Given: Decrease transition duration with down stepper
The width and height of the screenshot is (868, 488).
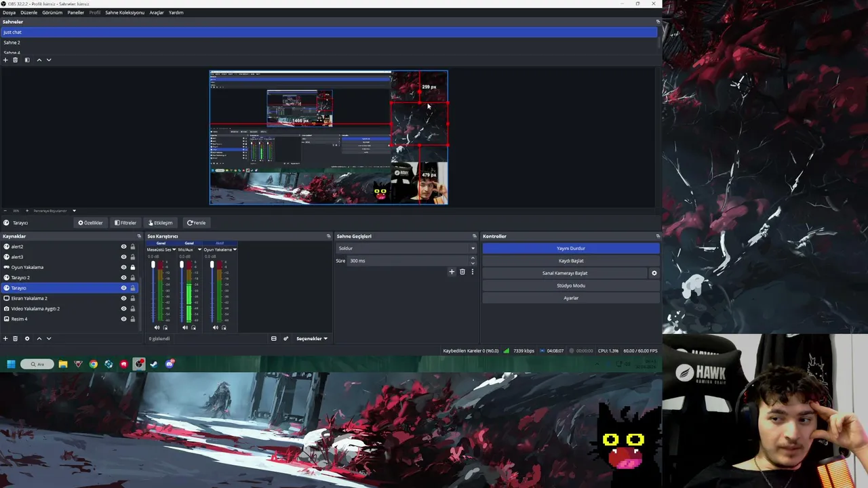Looking at the screenshot, I should 473,263.
